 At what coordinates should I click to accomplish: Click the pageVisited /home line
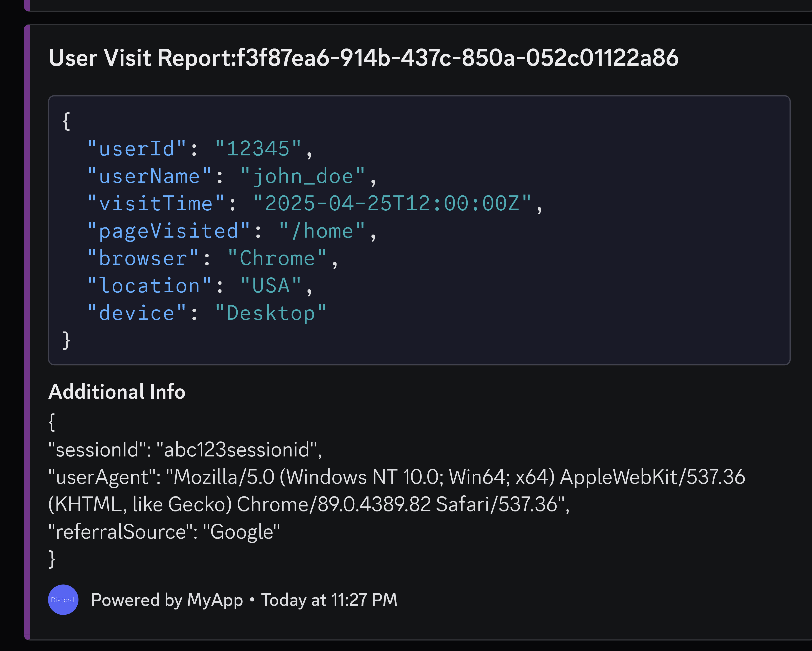[x=232, y=231]
